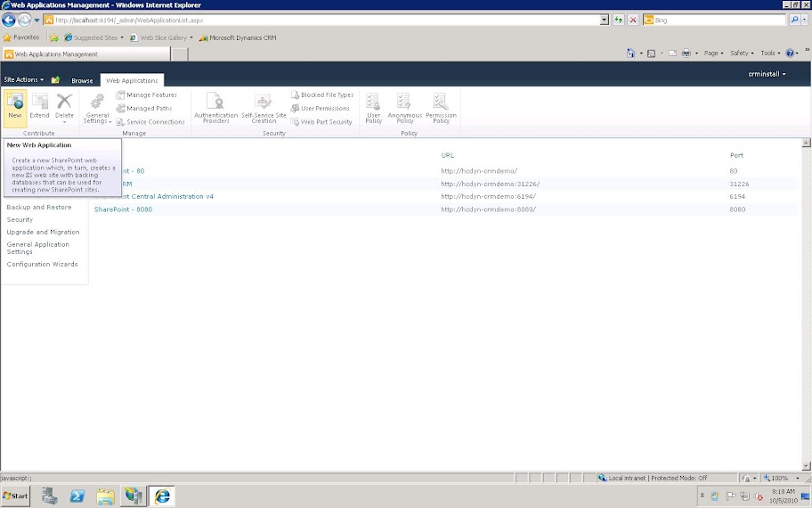
Task: Open Web Part Security
Action: [x=321, y=122]
